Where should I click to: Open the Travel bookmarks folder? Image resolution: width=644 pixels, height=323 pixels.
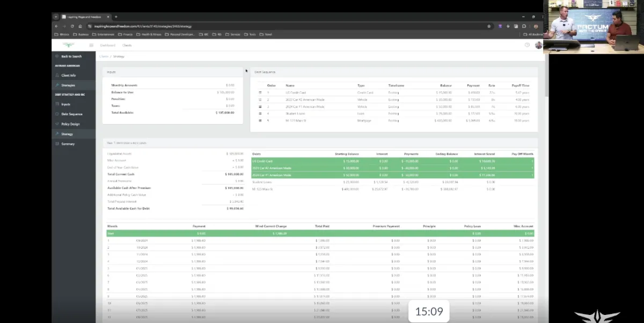(x=266, y=34)
